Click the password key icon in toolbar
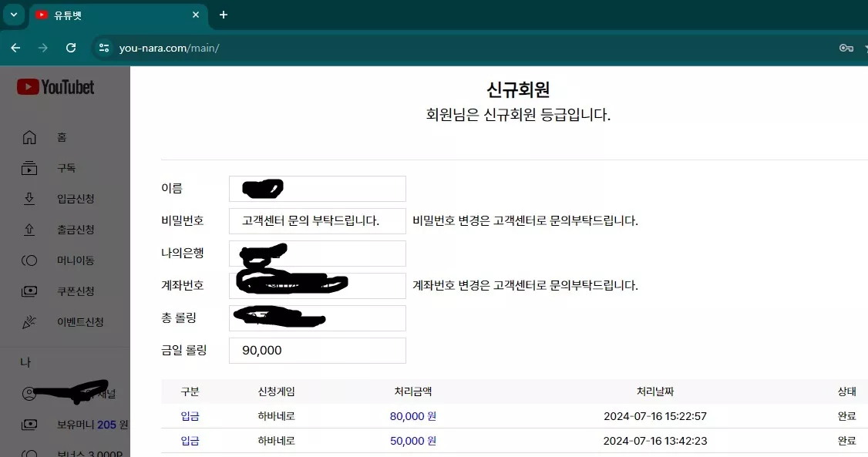 (846, 48)
